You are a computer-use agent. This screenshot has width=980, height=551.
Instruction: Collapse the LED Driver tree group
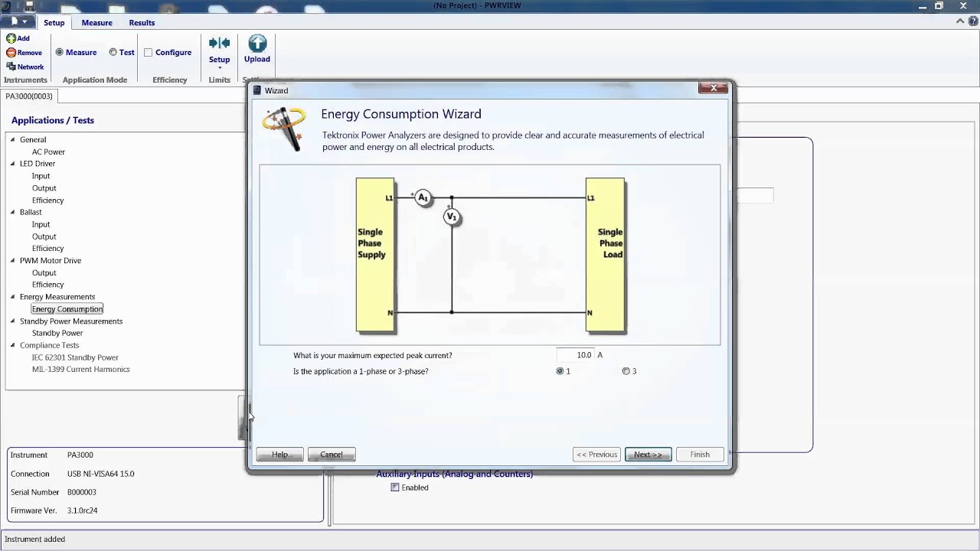pos(12,164)
